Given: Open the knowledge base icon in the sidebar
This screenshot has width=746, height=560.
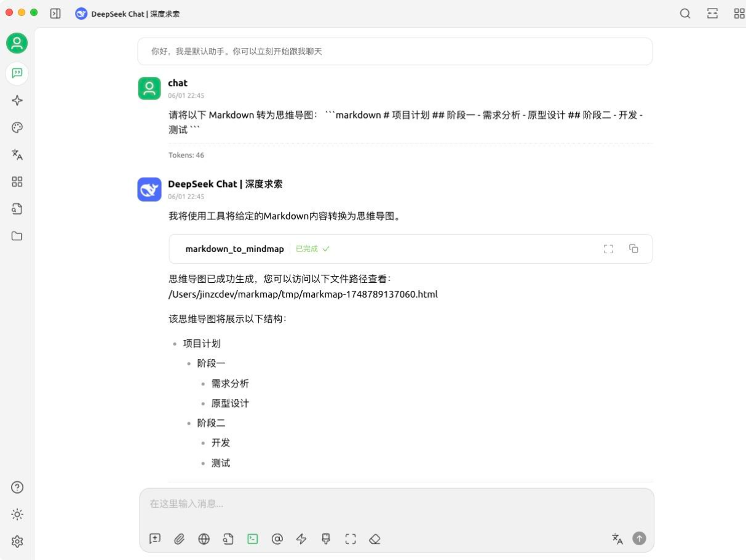Looking at the screenshot, I should click(x=17, y=208).
